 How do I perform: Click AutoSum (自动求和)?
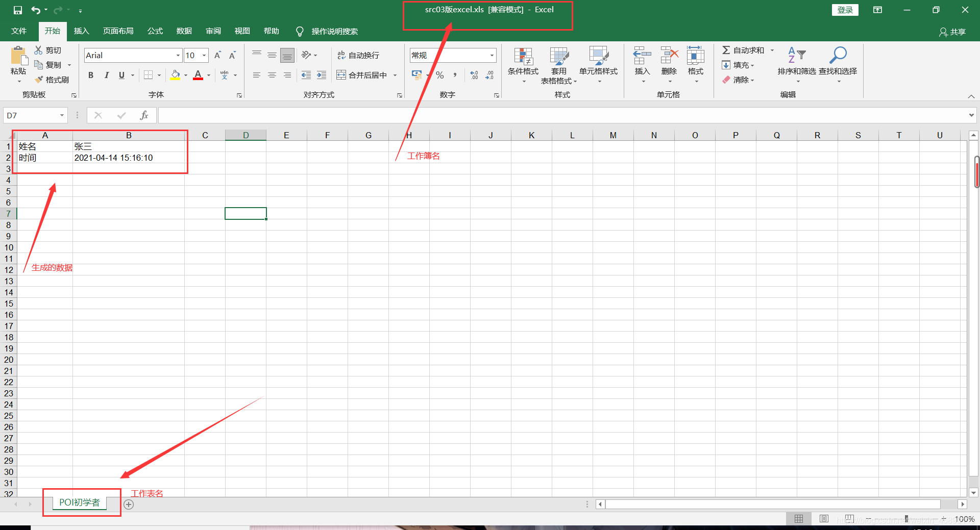click(743, 50)
